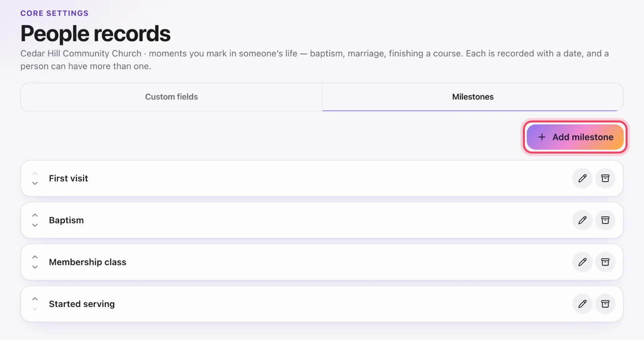Archive the Membership class milestone
The image size is (644, 340).
tap(605, 262)
